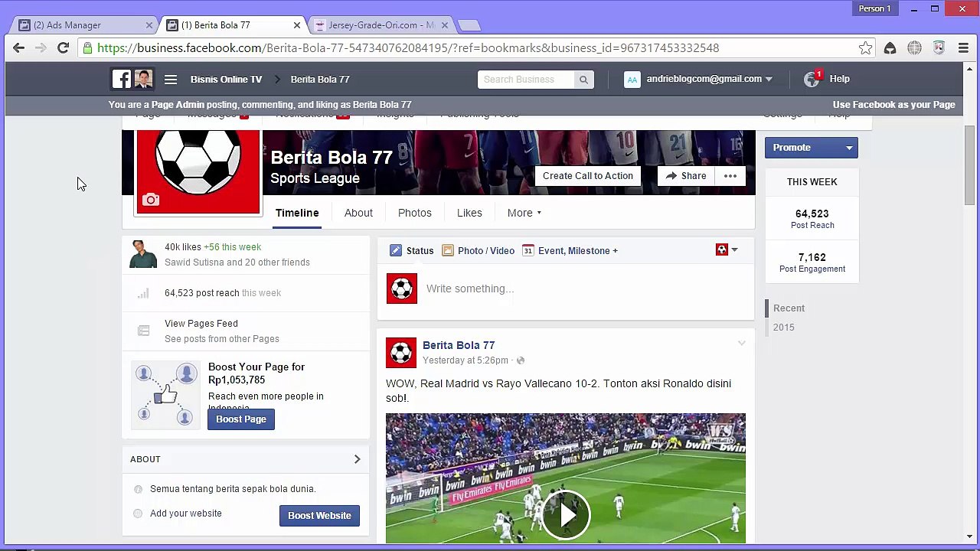Click the Boost Website button
This screenshot has width=980, height=551.
click(319, 516)
